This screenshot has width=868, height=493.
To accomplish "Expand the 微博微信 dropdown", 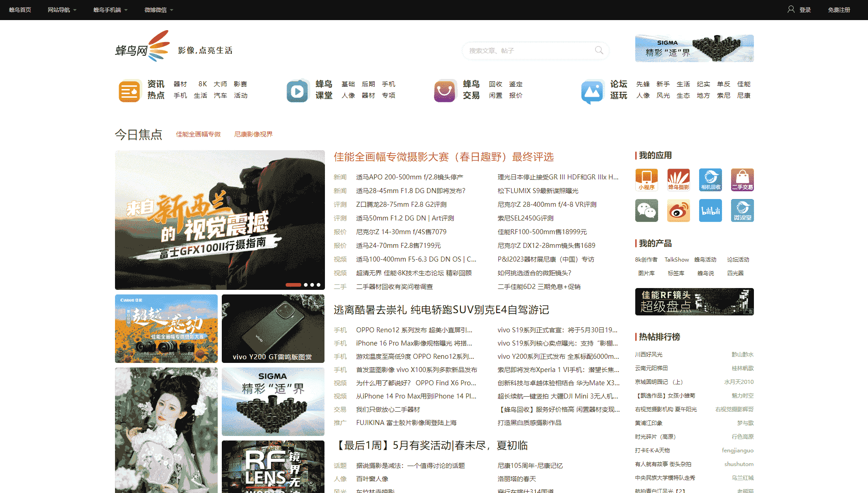I will pos(159,10).
